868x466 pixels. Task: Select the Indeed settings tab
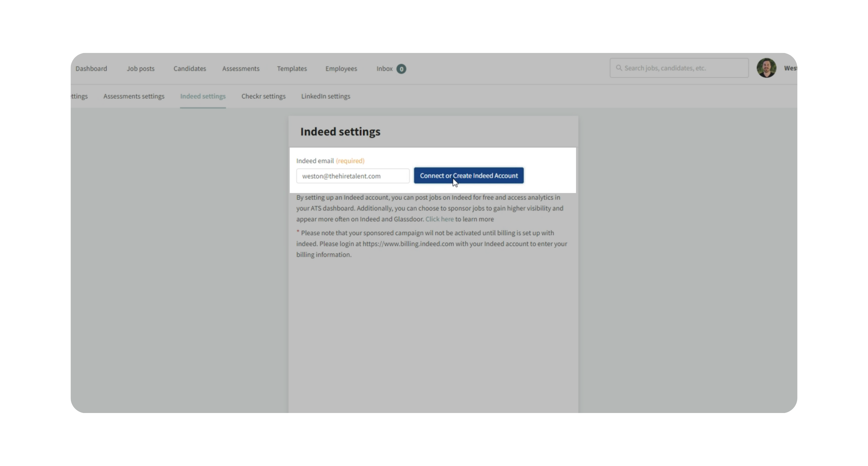(203, 96)
